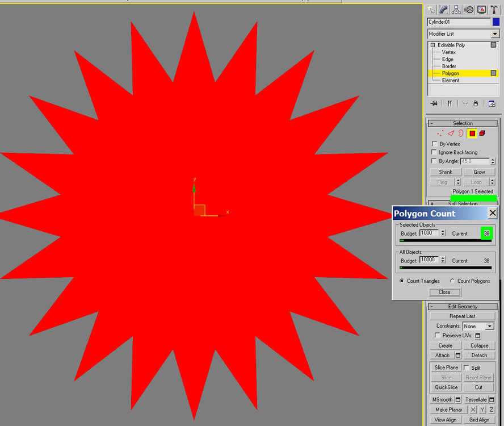Enable By Angle checkbox
Image resolution: width=504 pixels, height=426 pixels.
pos(434,161)
